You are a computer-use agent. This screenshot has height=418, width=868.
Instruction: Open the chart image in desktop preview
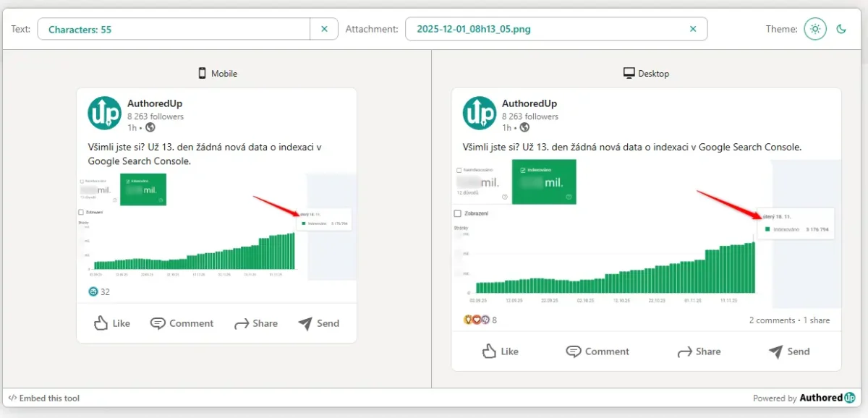coord(646,231)
